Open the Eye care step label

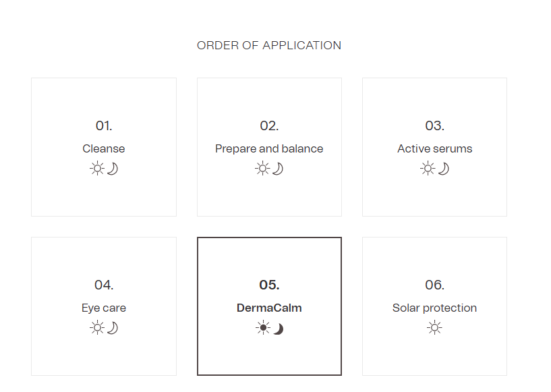(104, 308)
